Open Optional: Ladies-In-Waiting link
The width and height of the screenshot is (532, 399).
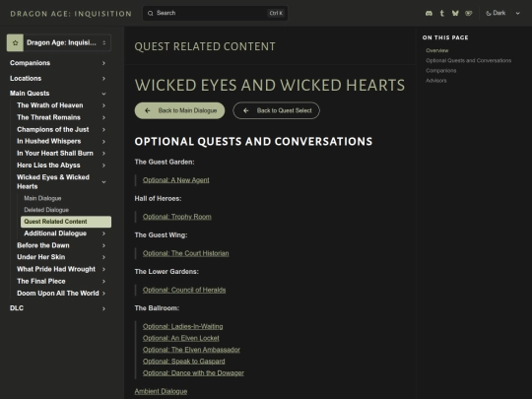[183, 327]
